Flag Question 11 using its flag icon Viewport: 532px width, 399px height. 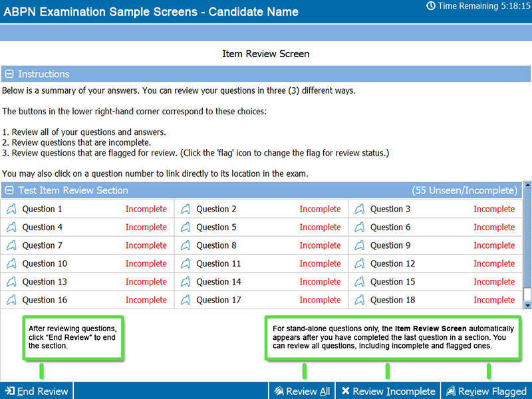[186, 263]
